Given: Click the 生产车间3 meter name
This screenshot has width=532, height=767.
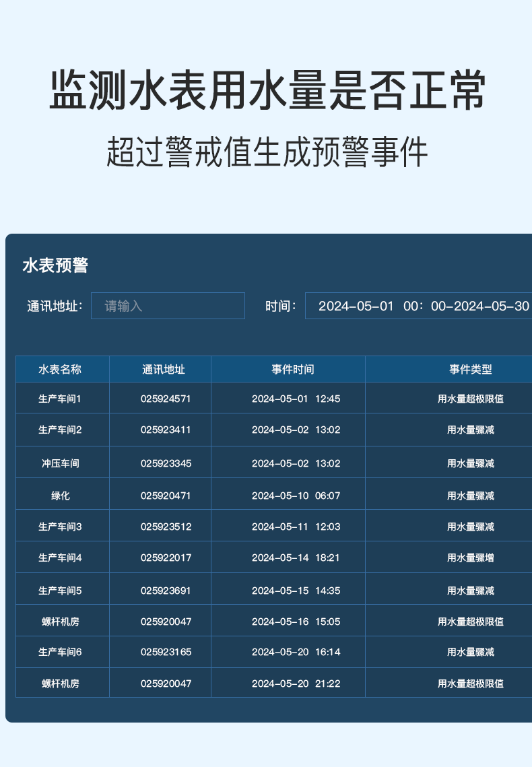Looking at the screenshot, I should [x=60, y=527].
